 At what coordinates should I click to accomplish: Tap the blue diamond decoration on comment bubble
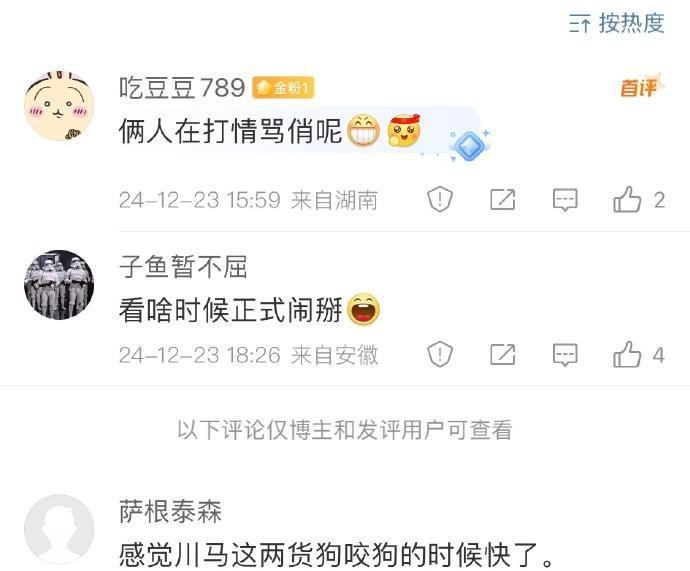(x=468, y=145)
